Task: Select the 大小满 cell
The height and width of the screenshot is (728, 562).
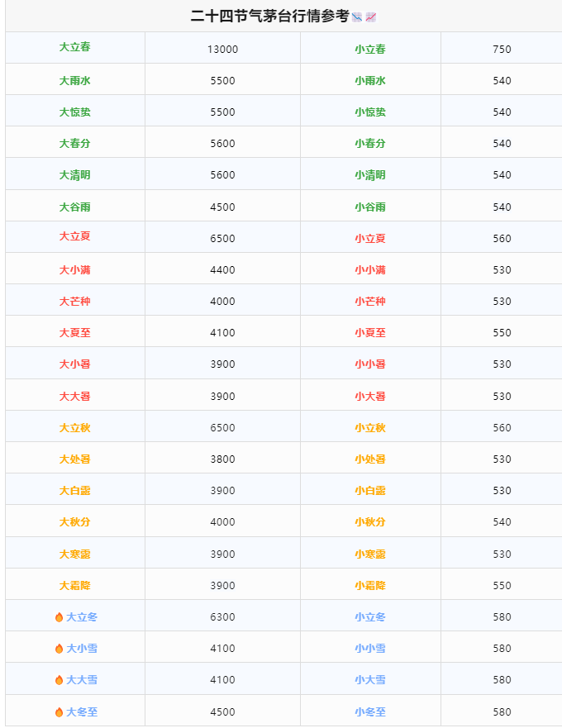Action: [74, 270]
